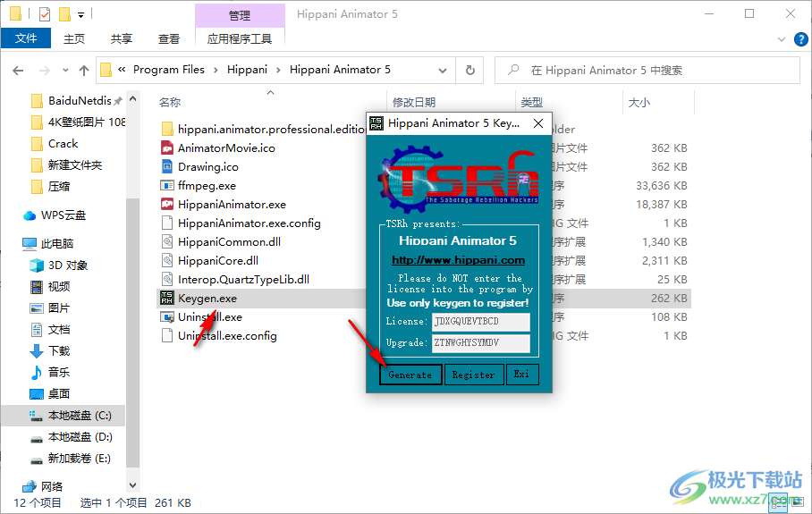812x514 pixels.
Task: Expand the address bar history dropdown
Action: 443,71
